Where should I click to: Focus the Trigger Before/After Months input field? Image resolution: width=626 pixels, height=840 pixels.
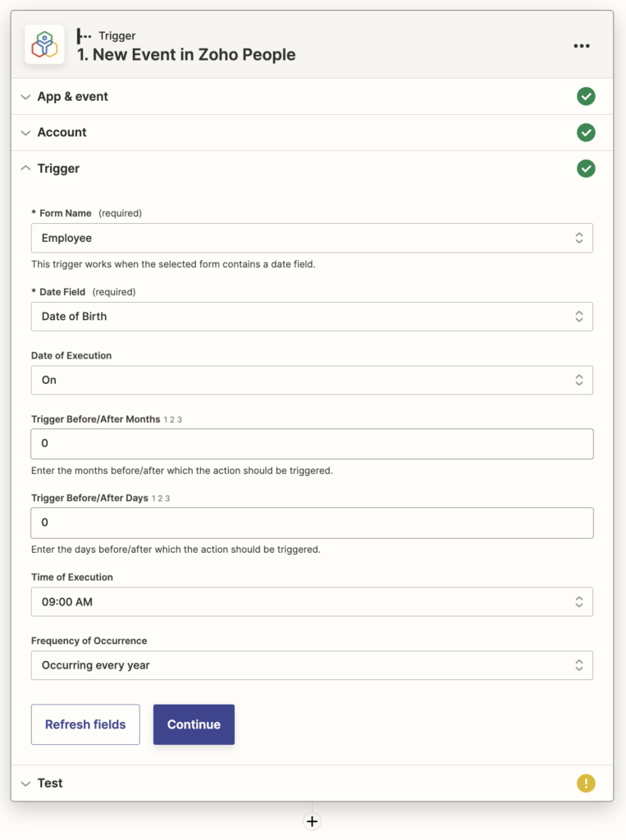(x=312, y=444)
